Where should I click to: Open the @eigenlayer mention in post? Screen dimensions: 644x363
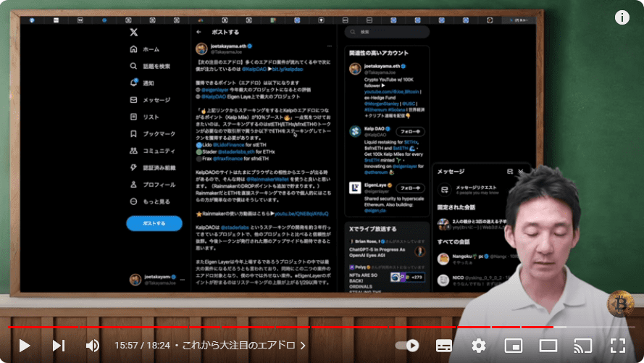[214, 90]
